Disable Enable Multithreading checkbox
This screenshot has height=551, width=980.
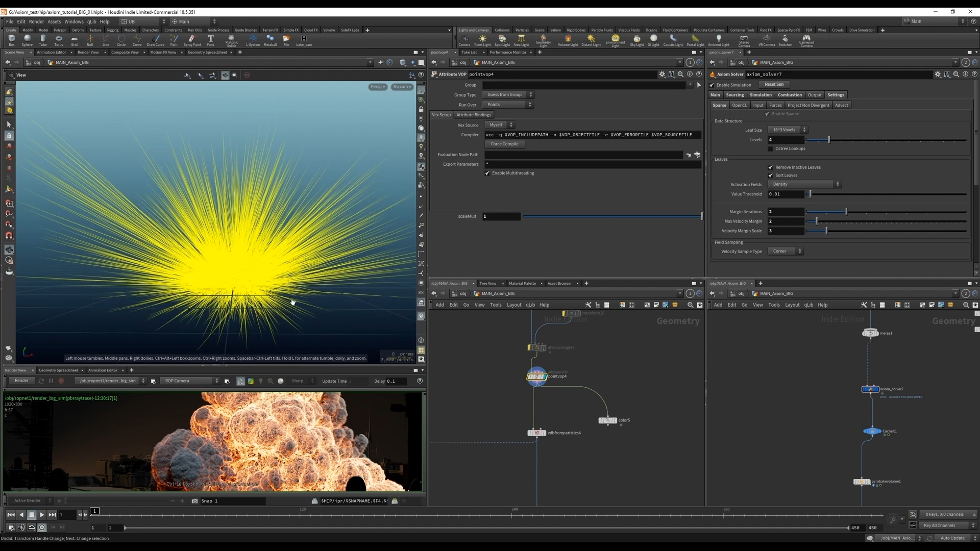(x=487, y=173)
